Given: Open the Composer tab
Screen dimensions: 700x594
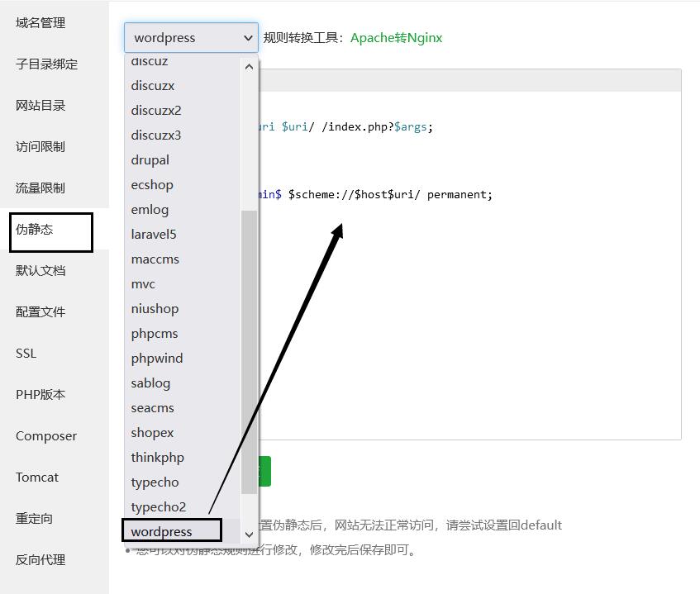Looking at the screenshot, I should click(x=46, y=435).
